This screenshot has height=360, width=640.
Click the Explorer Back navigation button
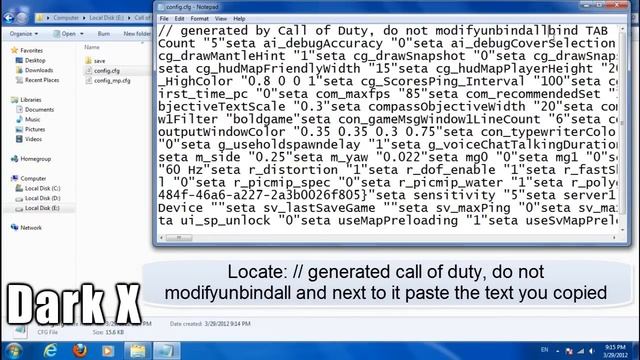(9, 18)
